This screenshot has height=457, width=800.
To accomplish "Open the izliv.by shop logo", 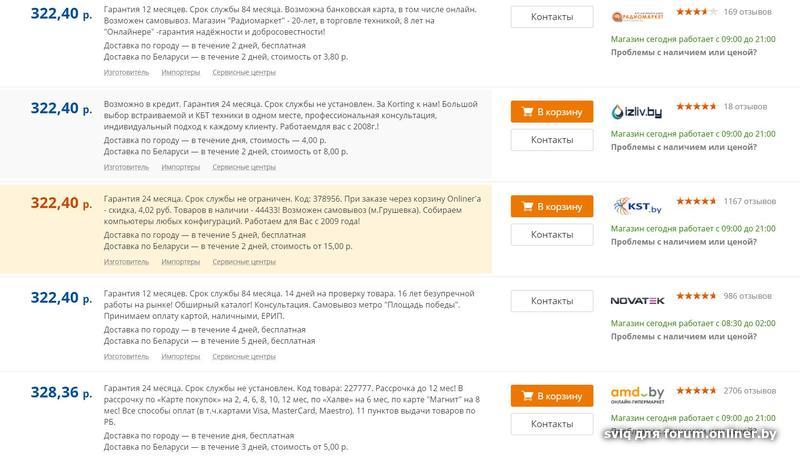I will (638, 111).
